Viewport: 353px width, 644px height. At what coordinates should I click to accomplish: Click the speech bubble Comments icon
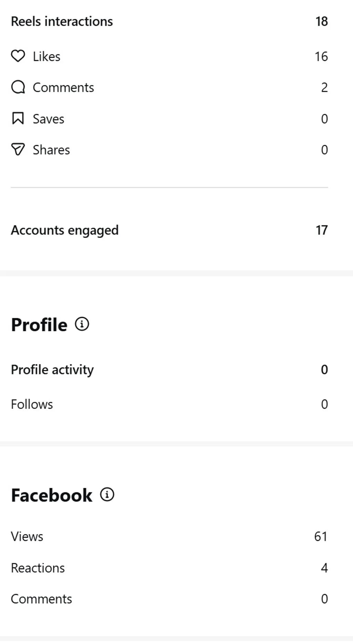coord(18,87)
